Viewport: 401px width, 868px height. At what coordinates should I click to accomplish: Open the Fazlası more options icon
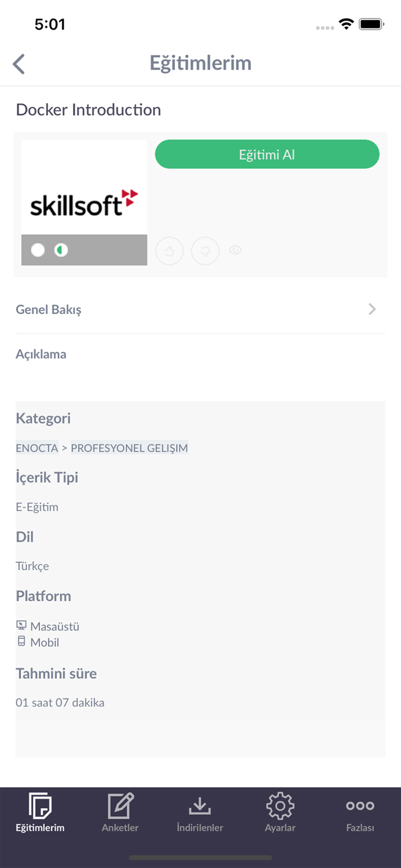click(360, 804)
